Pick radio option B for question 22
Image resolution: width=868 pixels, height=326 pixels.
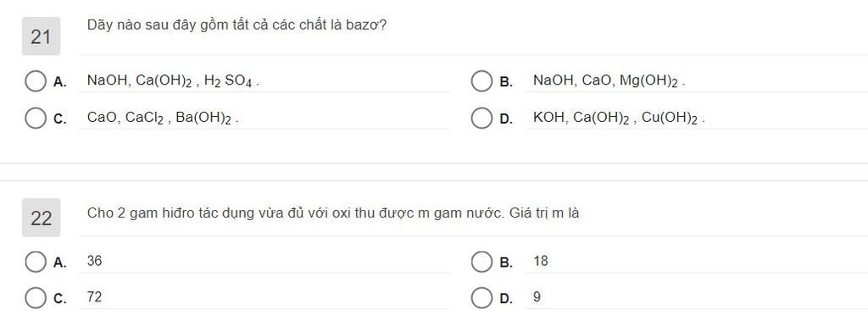pos(481,262)
